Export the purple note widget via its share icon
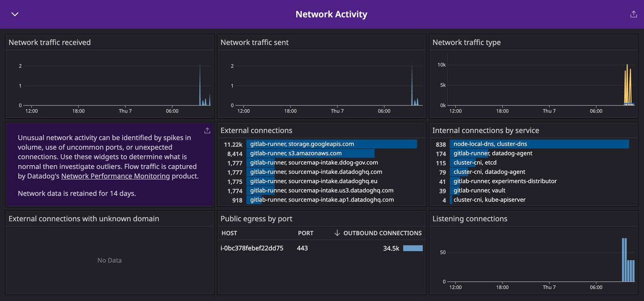The width and height of the screenshot is (644, 301). click(207, 130)
